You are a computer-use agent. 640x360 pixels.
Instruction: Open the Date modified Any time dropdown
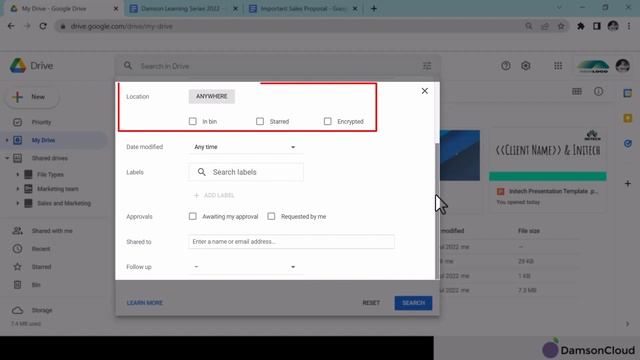tap(245, 147)
